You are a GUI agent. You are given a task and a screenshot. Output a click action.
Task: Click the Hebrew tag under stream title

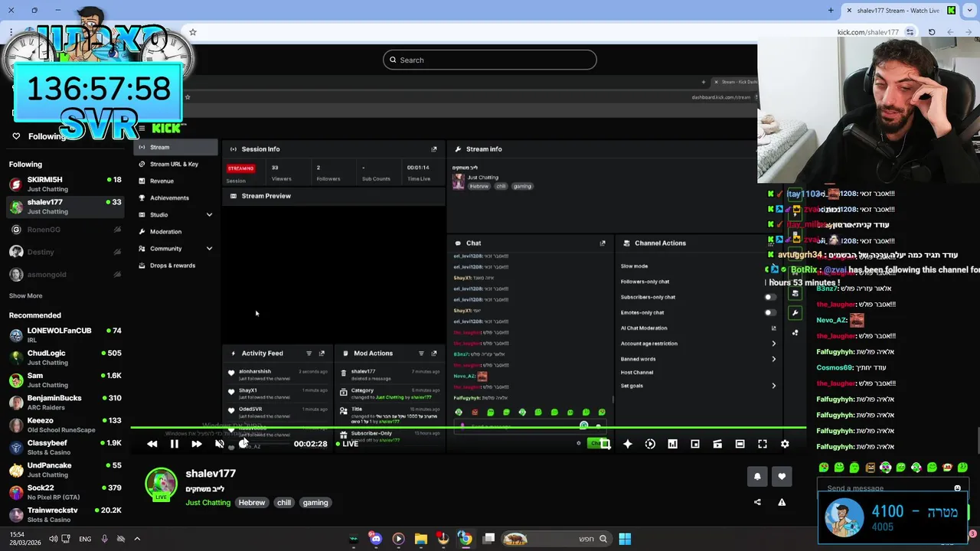251,503
